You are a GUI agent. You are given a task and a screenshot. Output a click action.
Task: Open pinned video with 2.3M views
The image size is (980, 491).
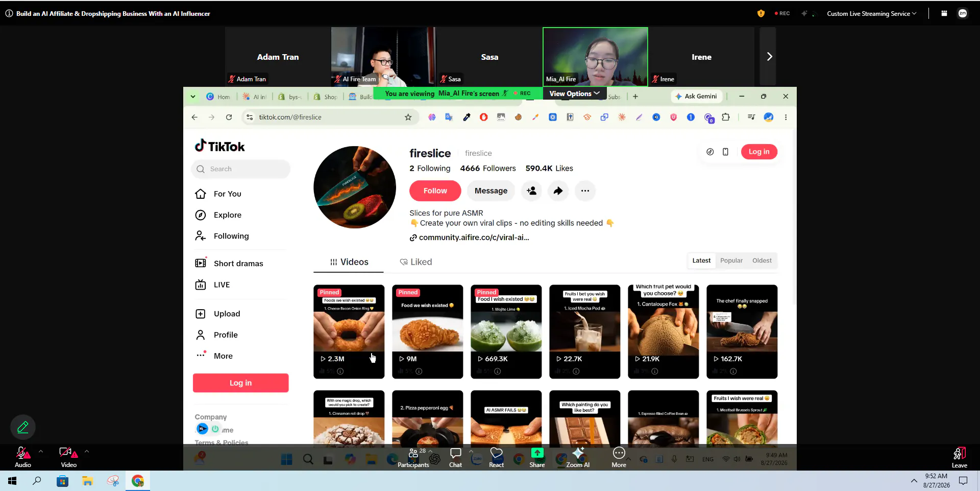[349, 332]
